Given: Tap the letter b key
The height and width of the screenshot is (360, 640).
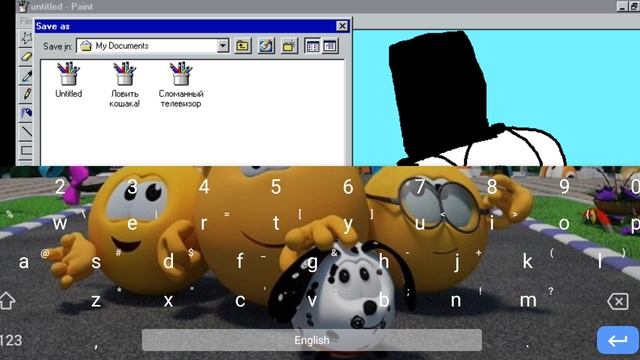Looking at the screenshot, I should click(x=384, y=300).
